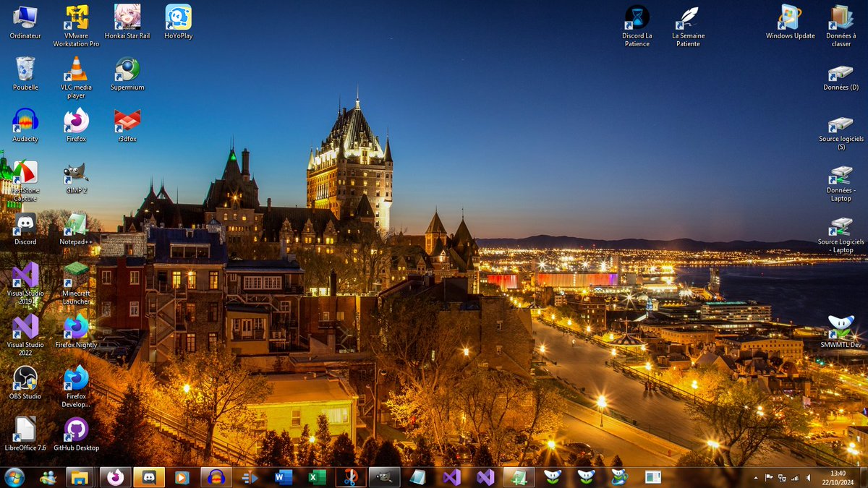
Task: Select the OBS Studio desktop shortcut
Action: tap(25, 383)
